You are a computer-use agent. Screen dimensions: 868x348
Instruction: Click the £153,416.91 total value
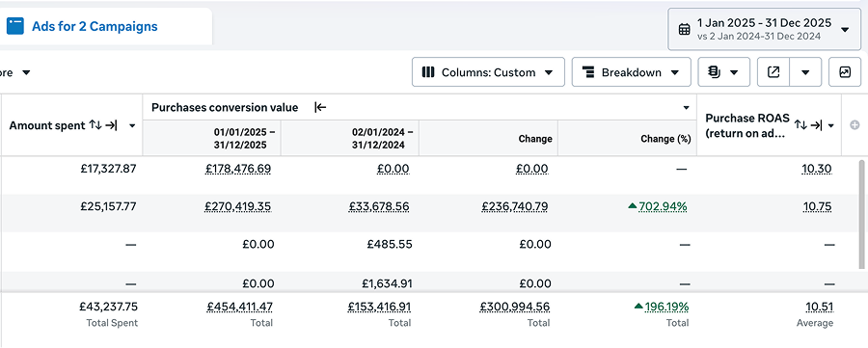pos(380,307)
